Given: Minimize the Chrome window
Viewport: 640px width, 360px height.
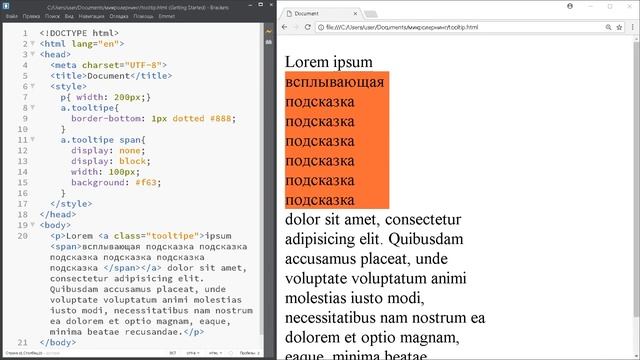Looking at the screenshot, I should (x=590, y=6).
